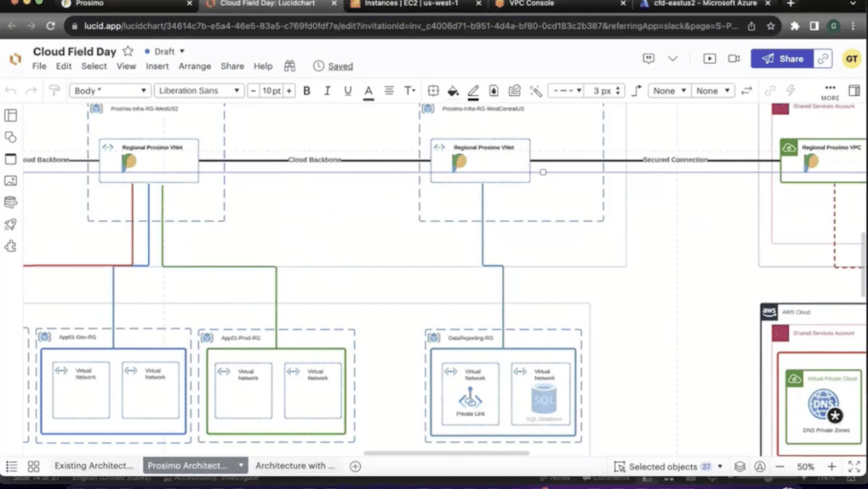Expand the Body text style dropdown
The width and height of the screenshot is (868, 489).
click(x=110, y=91)
